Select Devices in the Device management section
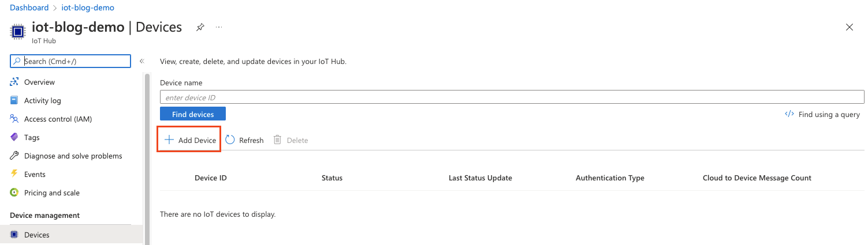The image size is (868, 245). tap(36, 235)
